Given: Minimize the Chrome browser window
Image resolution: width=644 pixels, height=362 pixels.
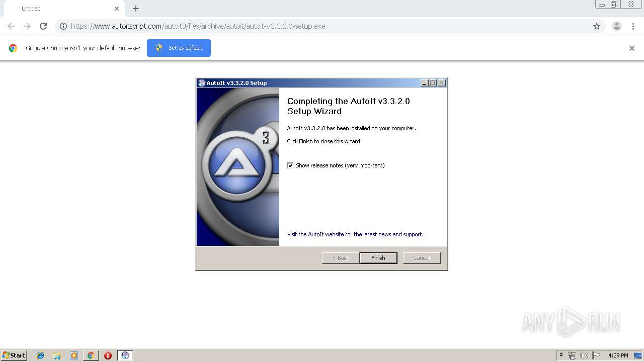Looking at the screenshot, I should point(601,5).
